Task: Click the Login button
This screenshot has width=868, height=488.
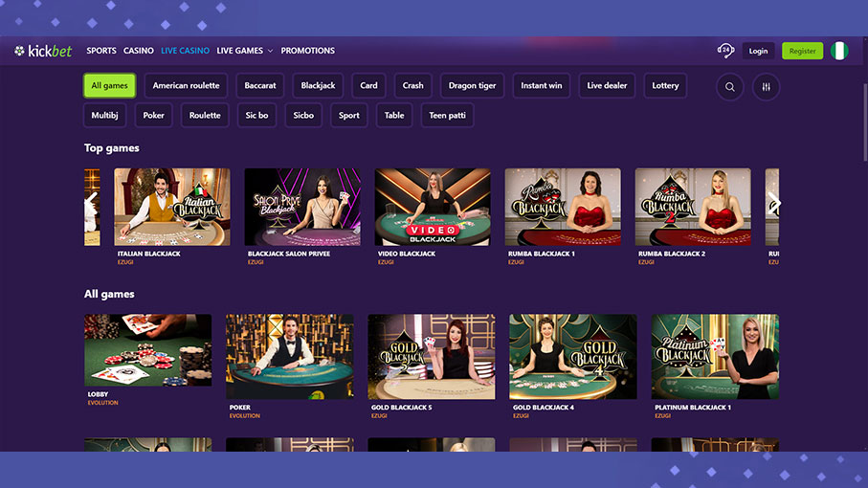Action: (758, 51)
